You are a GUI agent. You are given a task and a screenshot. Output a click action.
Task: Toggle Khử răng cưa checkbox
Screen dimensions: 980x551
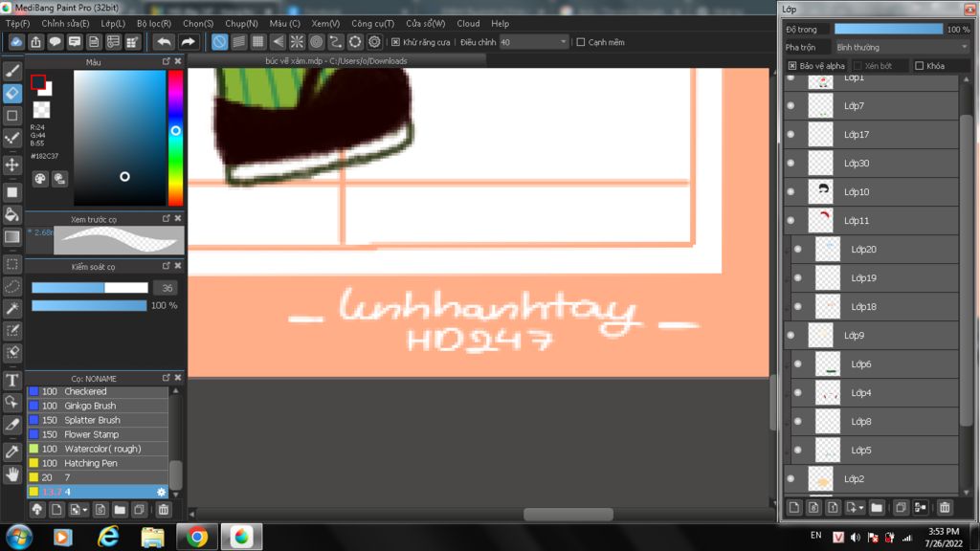[395, 42]
